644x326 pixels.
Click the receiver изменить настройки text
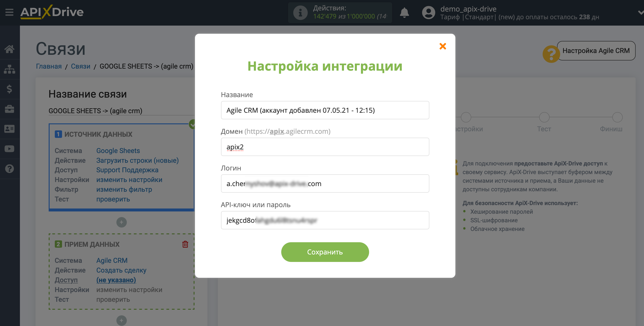129,290
